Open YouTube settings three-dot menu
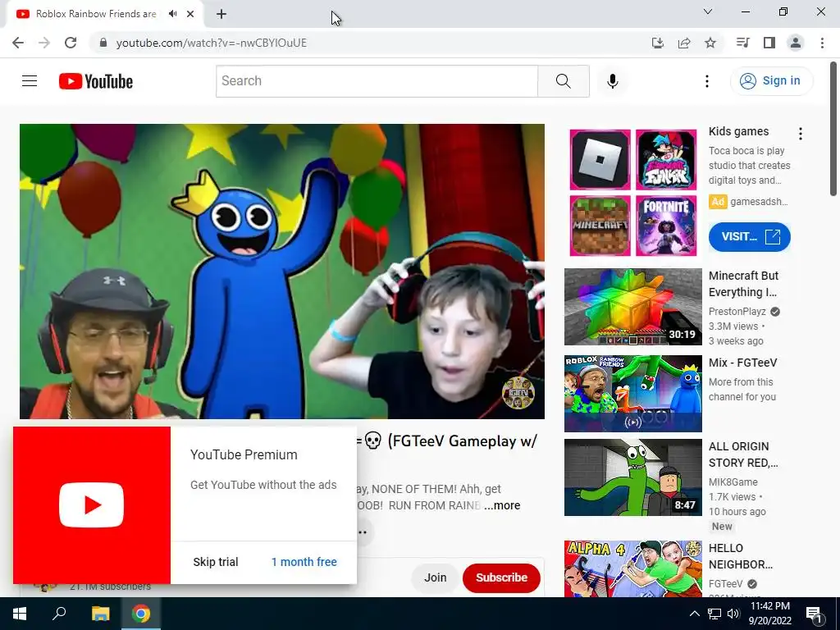840x630 pixels. click(x=706, y=81)
